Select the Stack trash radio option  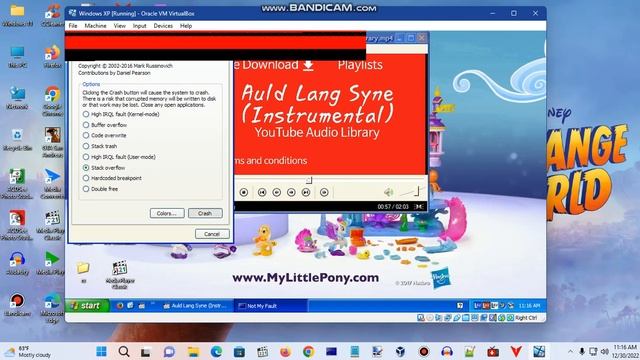(100, 146)
